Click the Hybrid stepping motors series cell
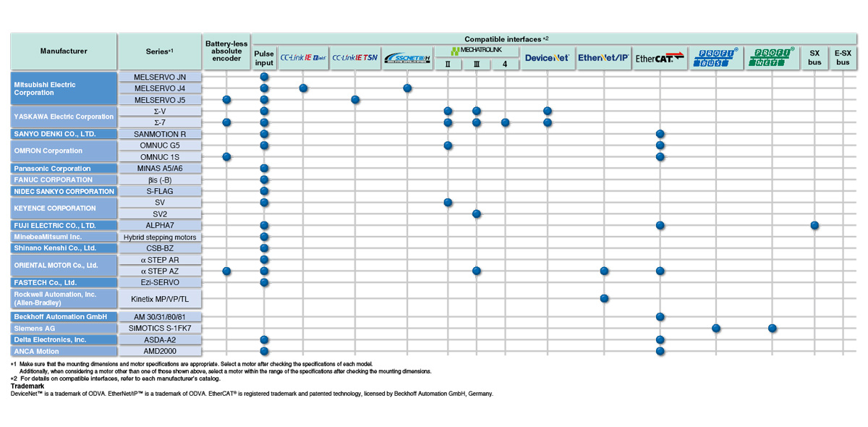868x427 pixels. pyautogui.click(x=159, y=237)
